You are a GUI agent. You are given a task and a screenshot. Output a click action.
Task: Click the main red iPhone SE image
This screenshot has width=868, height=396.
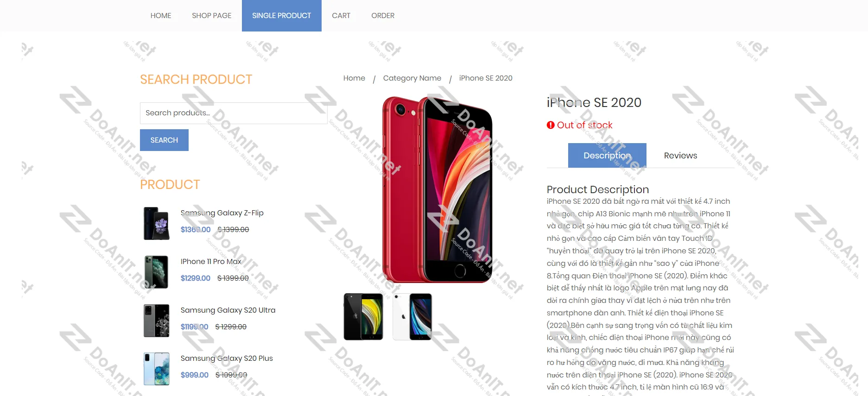[x=437, y=189]
